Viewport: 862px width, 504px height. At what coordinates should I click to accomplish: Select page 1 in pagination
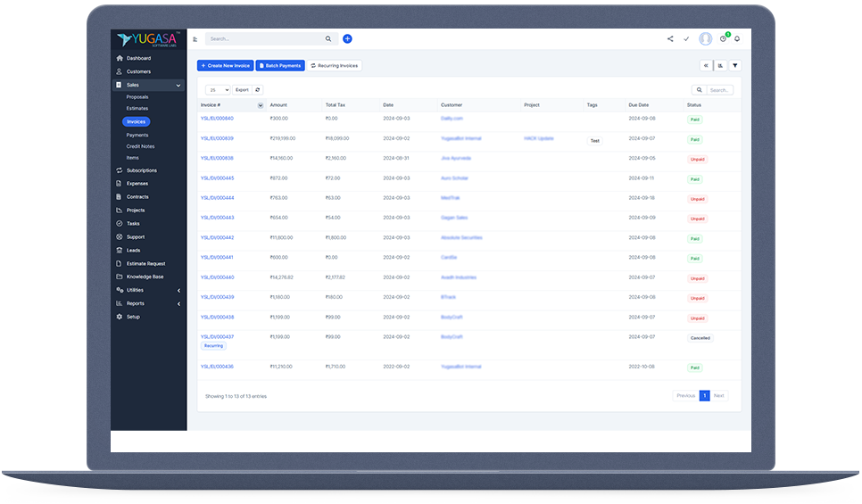coord(704,396)
